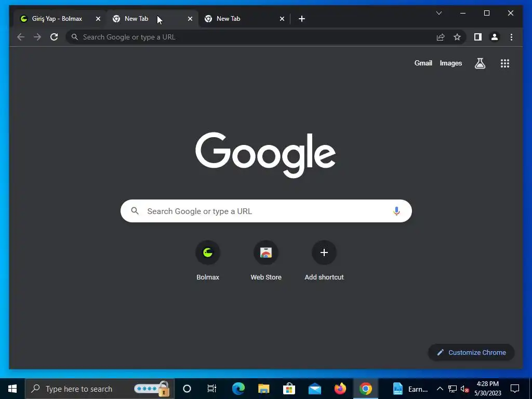Close the Giriş Yap - Bolmax tab

(x=98, y=19)
